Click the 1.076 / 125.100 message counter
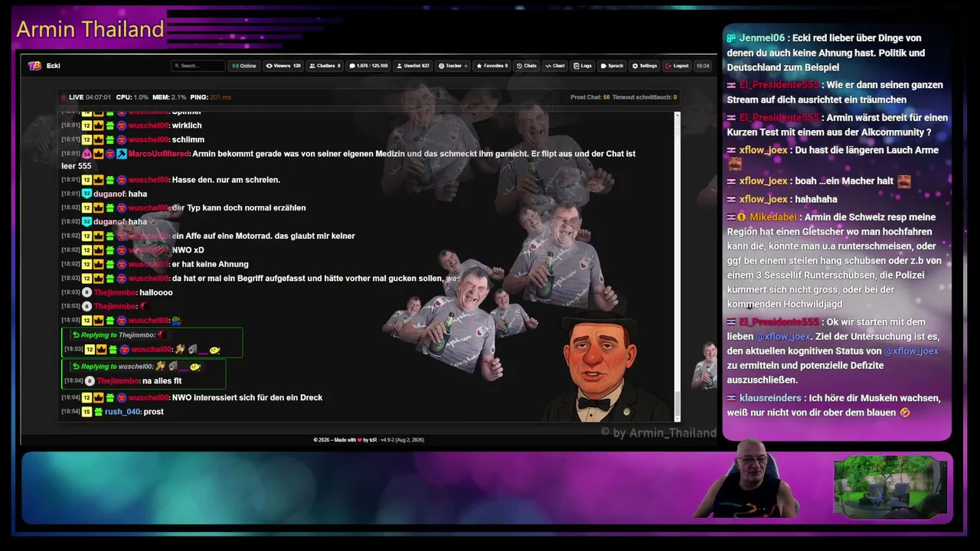The image size is (980, 551). [x=369, y=66]
